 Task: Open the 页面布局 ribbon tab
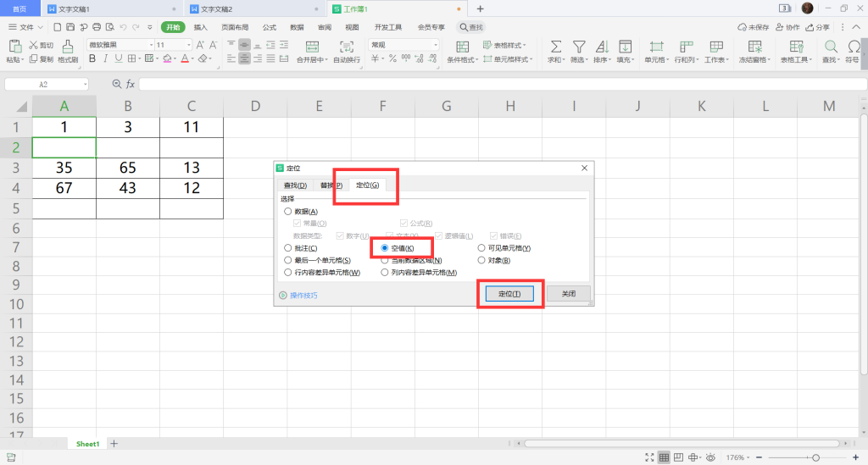pos(235,27)
